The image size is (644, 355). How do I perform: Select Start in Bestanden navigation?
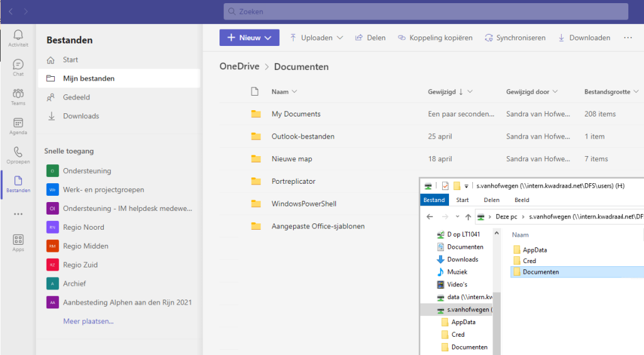click(x=119, y=60)
